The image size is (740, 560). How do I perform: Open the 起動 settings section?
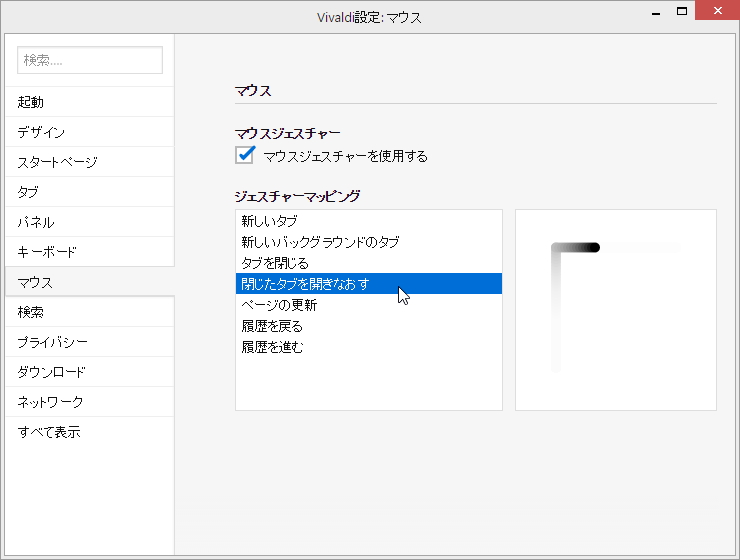coord(90,102)
